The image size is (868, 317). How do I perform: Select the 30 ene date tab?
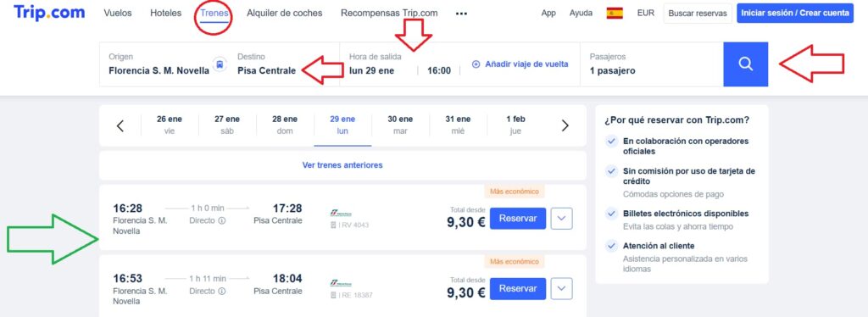point(400,125)
